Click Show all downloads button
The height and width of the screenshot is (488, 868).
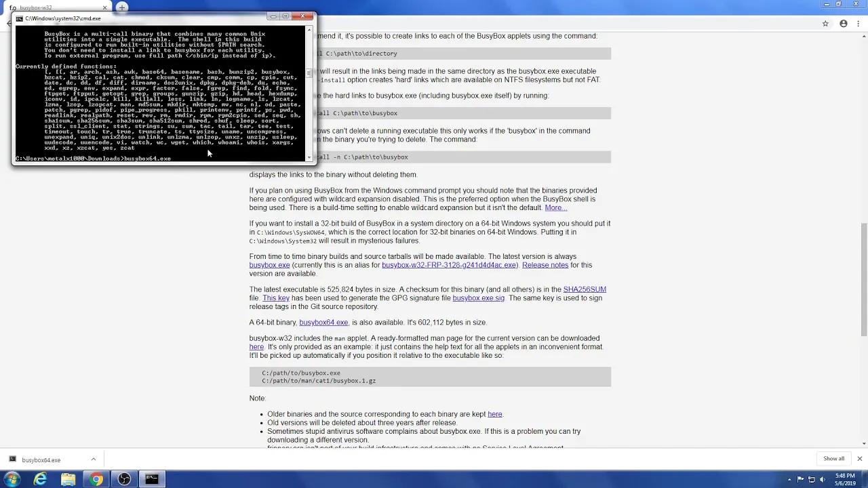click(x=833, y=459)
